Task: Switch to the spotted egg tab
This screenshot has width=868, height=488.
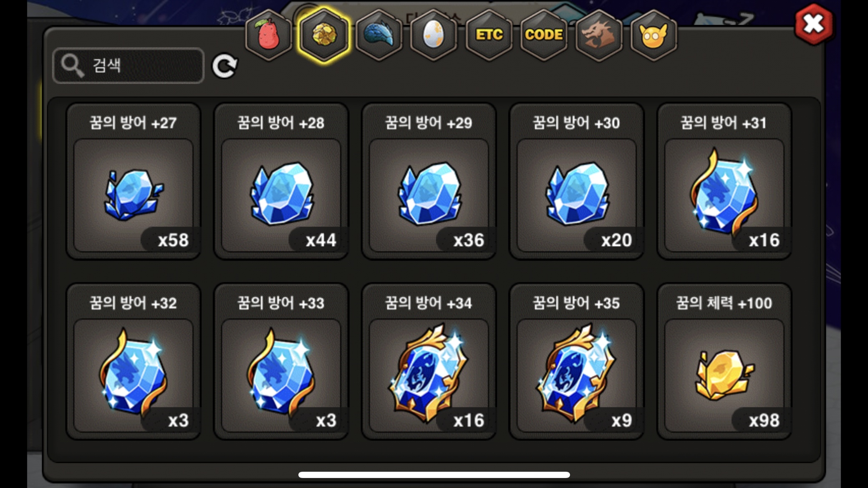Action: [434, 35]
